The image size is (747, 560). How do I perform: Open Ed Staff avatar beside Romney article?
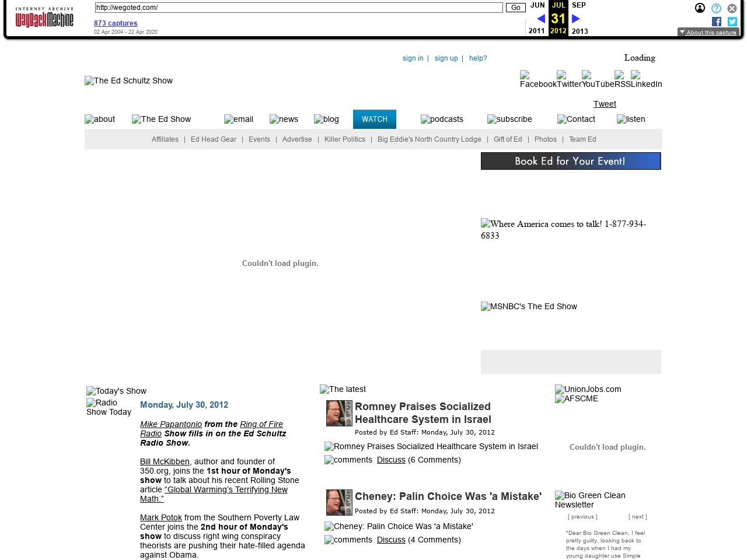(339, 413)
